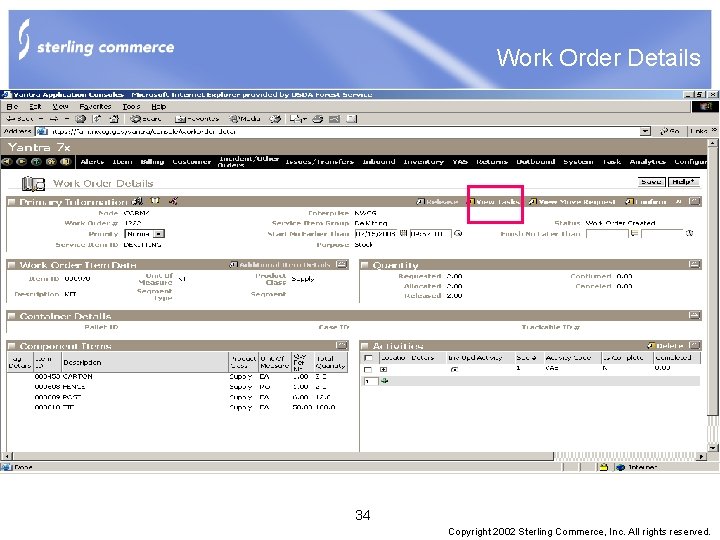Screen dimensions: 720x540
Task: Open time picker icon for Finish No Later Than
Action: click(x=690, y=233)
